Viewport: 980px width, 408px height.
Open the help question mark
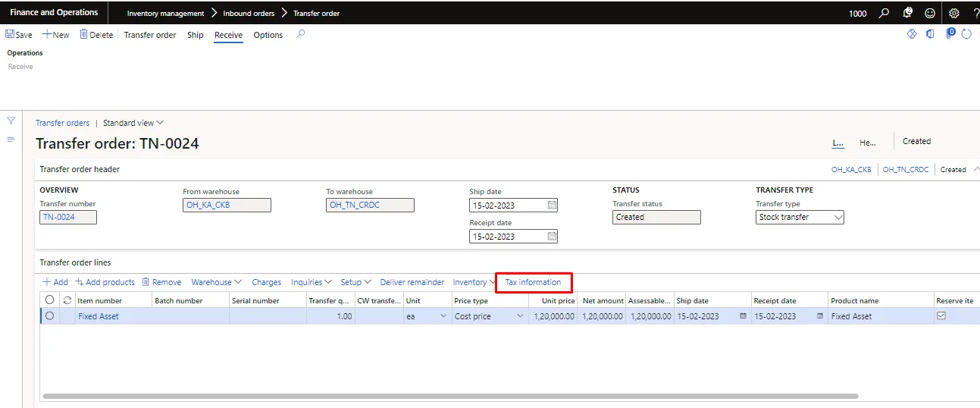(975, 13)
